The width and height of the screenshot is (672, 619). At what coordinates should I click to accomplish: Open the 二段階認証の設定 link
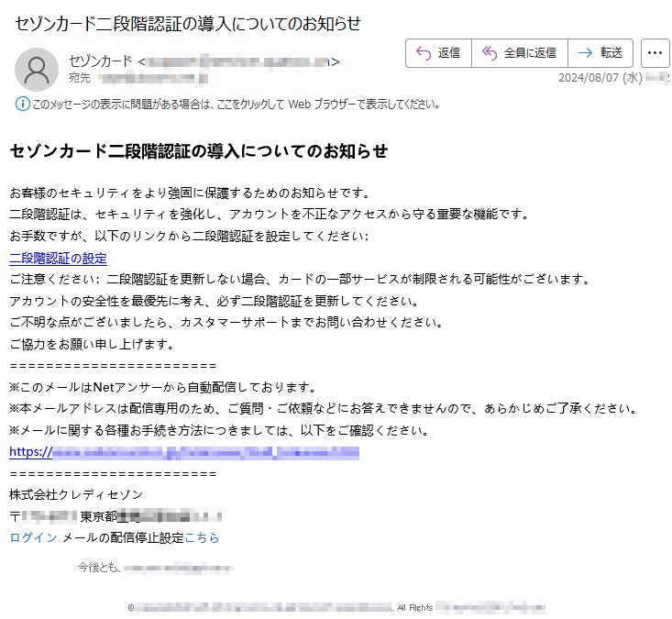coord(59,258)
